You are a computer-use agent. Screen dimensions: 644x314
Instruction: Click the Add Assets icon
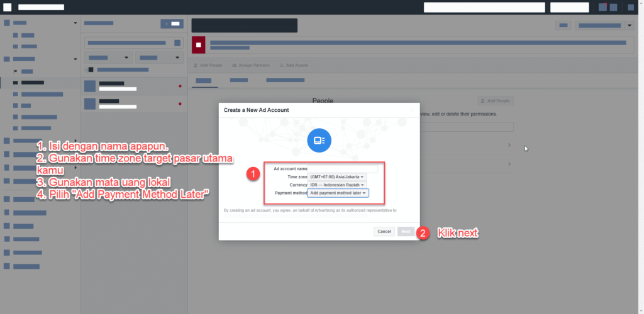point(281,65)
